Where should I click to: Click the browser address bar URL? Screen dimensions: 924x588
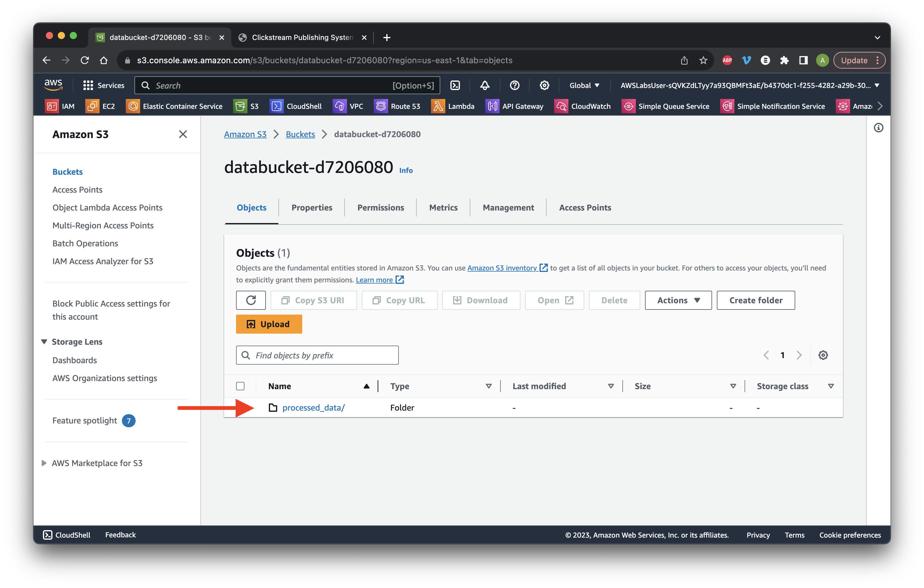(x=325, y=60)
